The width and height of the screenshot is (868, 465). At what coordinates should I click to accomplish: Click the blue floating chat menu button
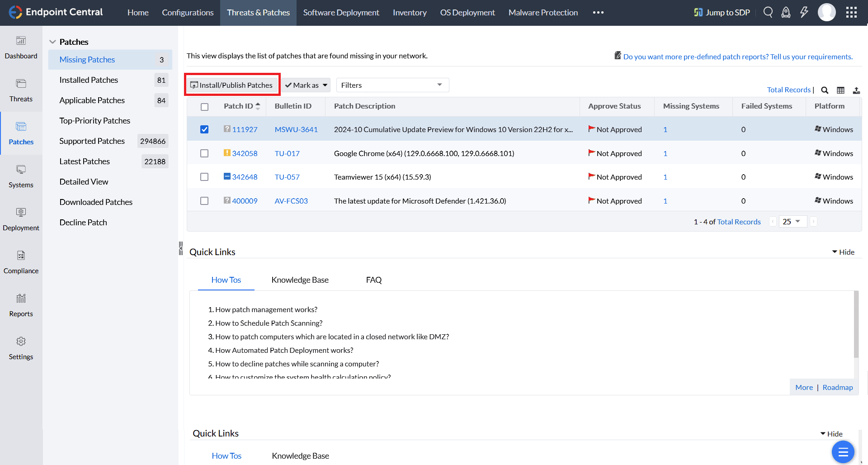(x=843, y=451)
